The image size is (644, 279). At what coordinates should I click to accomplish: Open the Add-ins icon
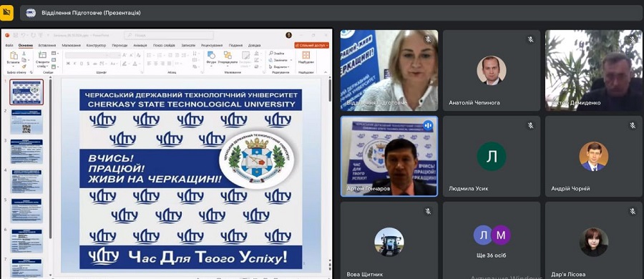coord(306,54)
